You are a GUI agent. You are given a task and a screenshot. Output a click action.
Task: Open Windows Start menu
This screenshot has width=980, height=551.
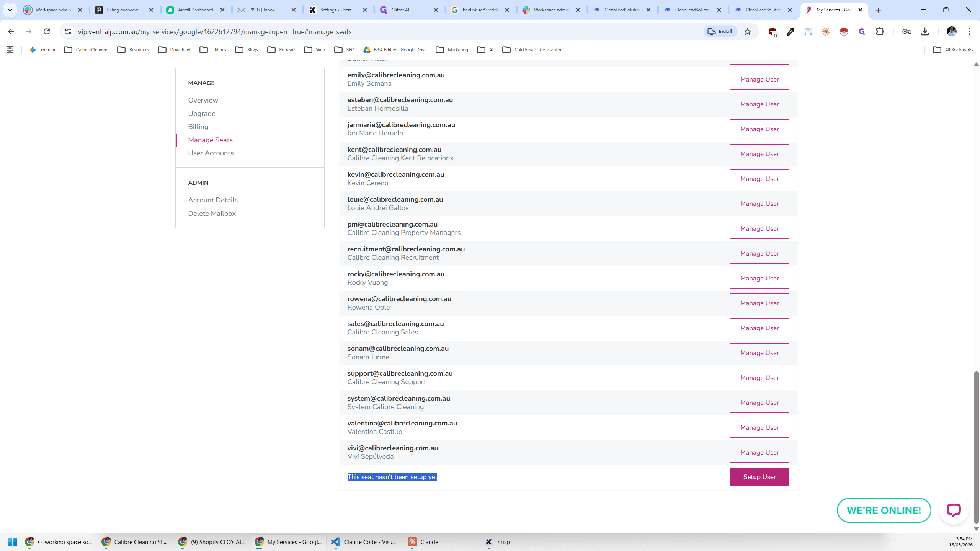tap(12, 542)
